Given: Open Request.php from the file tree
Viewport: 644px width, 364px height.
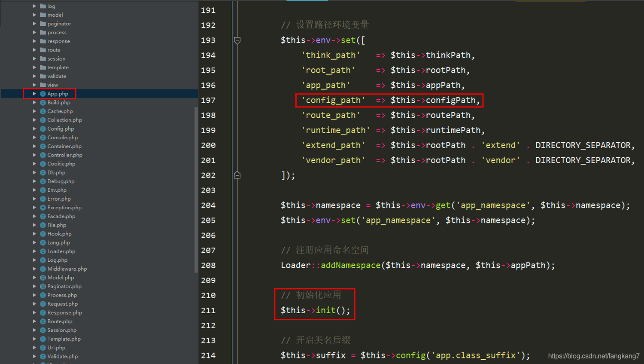Looking at the screenshot, I should (63, 304).
